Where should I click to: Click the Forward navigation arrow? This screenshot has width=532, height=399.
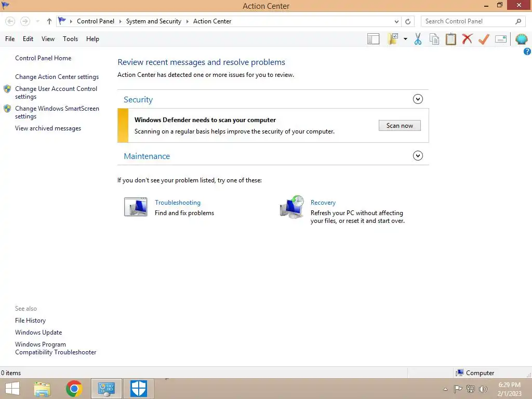coord(25,21)
